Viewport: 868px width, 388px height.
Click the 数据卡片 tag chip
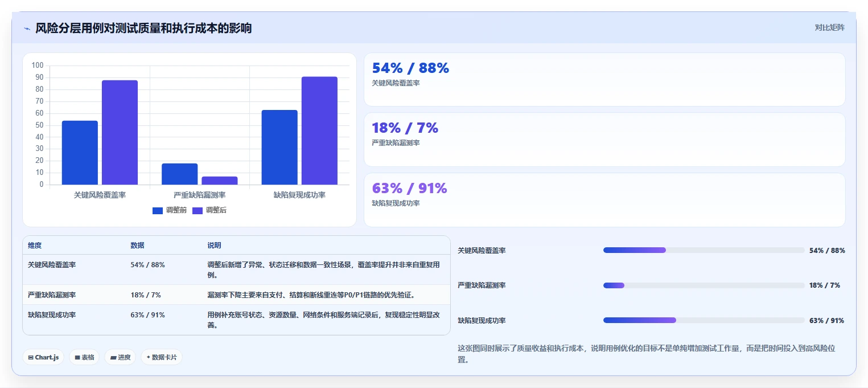click(162, 357)
